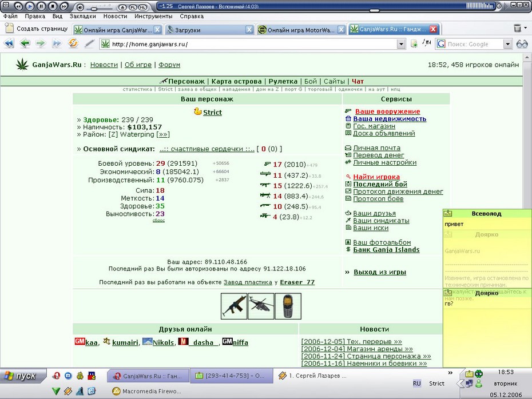Click the Создать страницу new page button
The width and height of the screenshot is (532, 399).
36,29
